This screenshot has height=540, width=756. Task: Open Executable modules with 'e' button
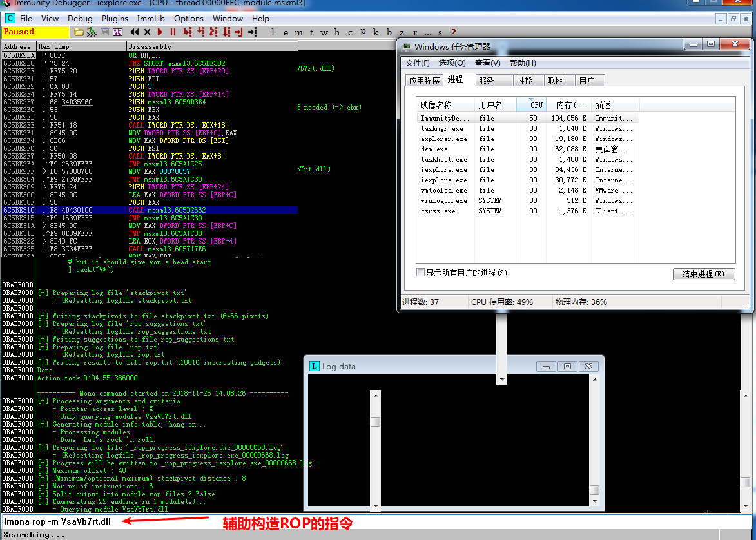click(286, 32)
